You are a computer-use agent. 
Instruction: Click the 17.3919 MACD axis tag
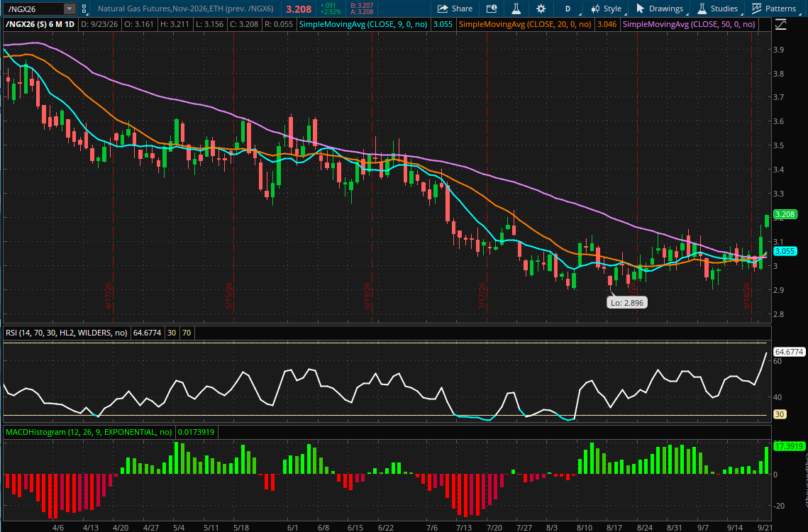[x=789, y=446]
